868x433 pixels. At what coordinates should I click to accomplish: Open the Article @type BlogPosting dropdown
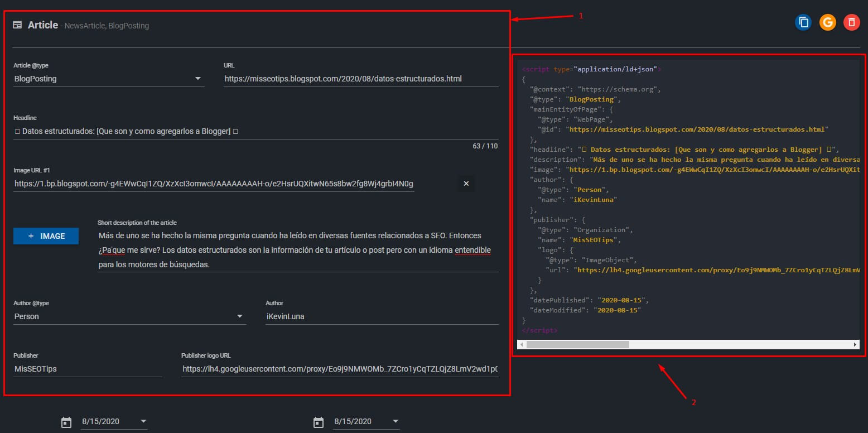[x=109, y=79]
